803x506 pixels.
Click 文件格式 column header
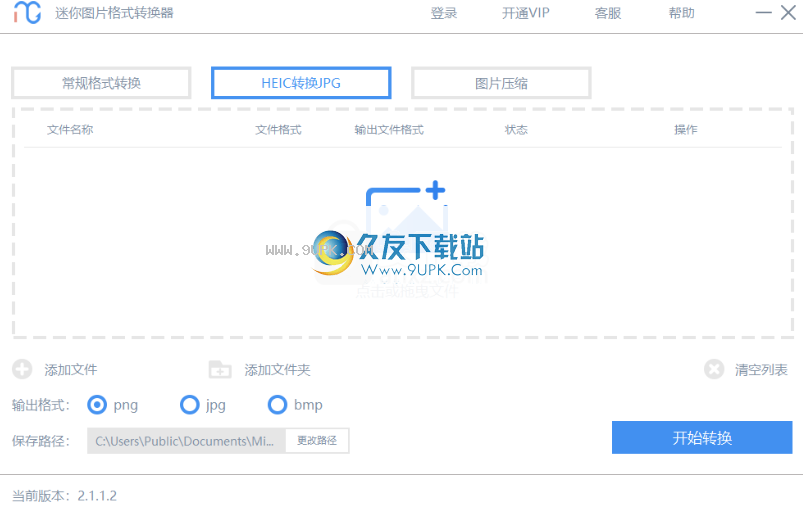(279, 130)
